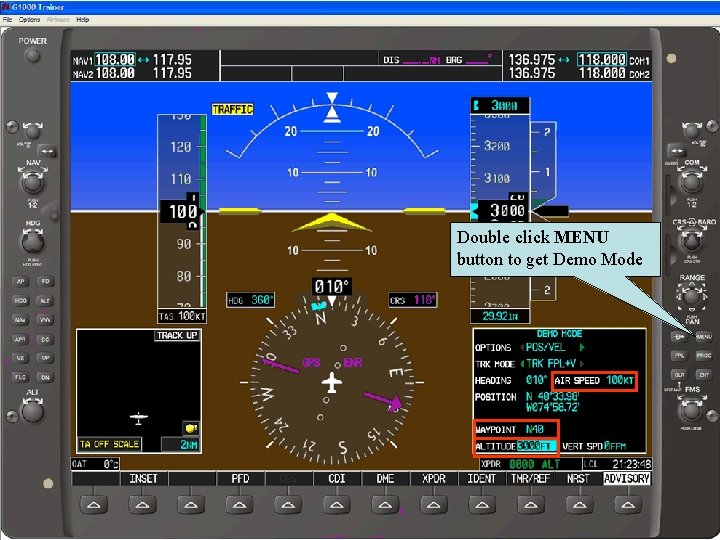The image size is (720, 540).
Task: Click the G1000 Trainer title bar icon
Action: tap(6, 7)
